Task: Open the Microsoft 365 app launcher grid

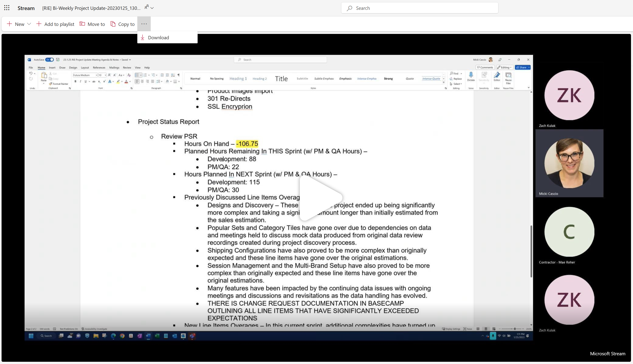Action: tap(7, 8)
